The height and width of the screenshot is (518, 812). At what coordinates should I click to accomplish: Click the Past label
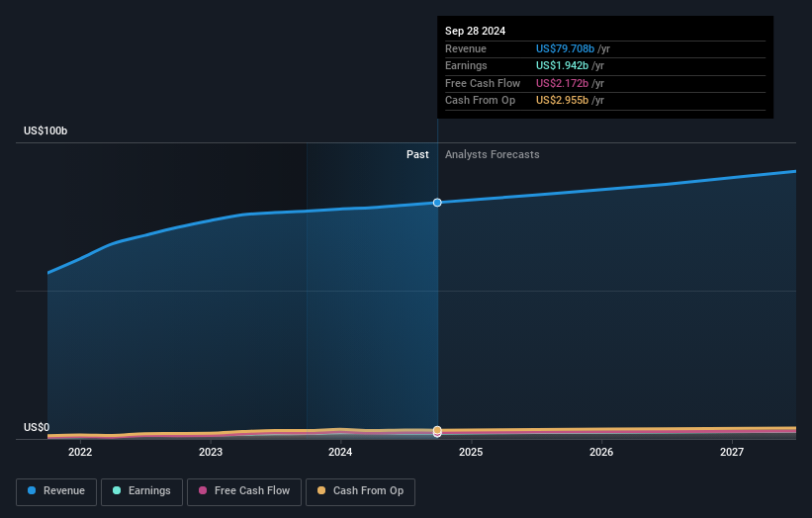click(417, 155)
